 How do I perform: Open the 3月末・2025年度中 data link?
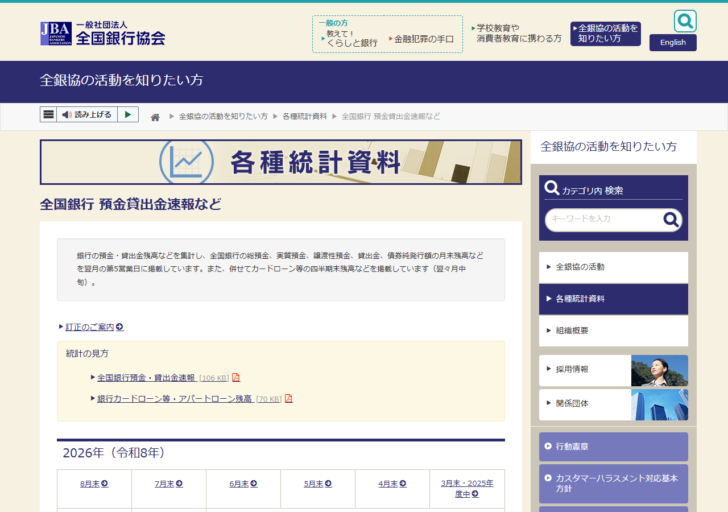tap(467, 488)
